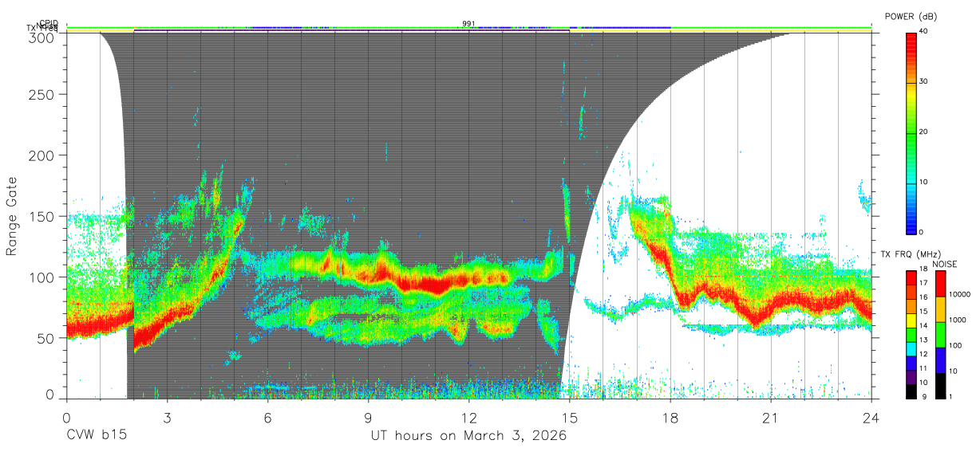Screen dimensions: 980x452
Task: Select the 1 label in NOISE legend
Action: click(x=950, y=397)
